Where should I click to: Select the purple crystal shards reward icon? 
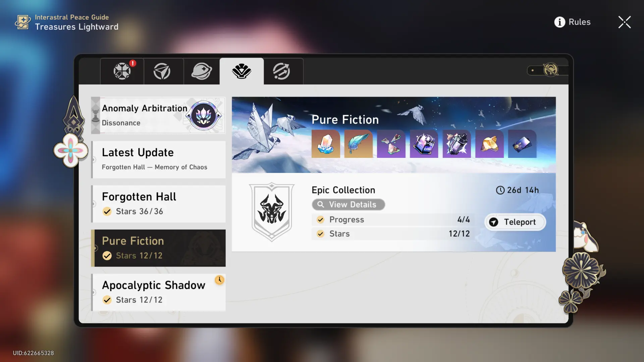391,144
